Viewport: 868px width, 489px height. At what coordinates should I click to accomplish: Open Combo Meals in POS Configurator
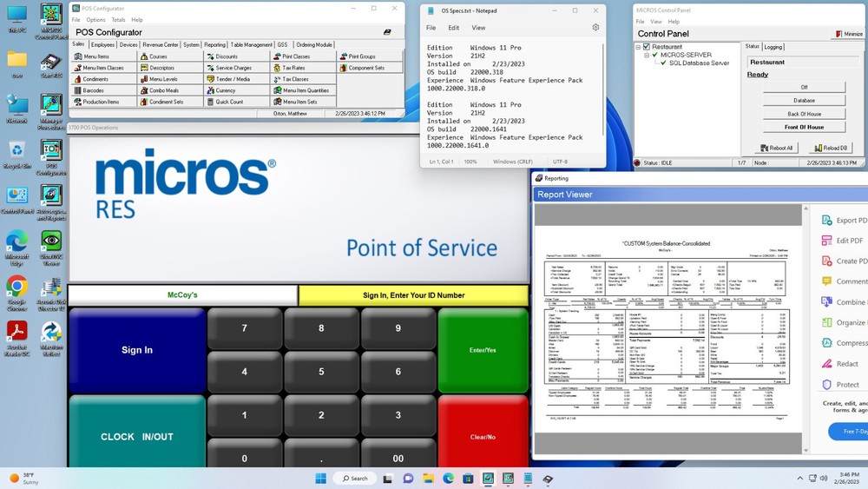170,90
